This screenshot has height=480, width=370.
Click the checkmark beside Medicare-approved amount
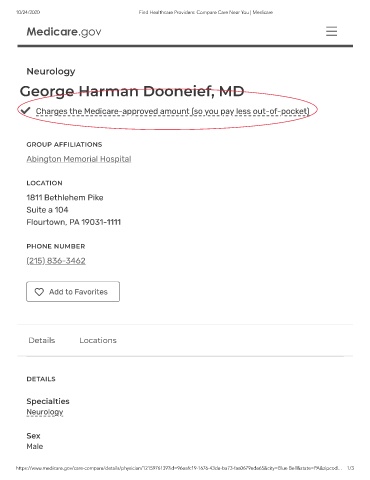point(25,110)
